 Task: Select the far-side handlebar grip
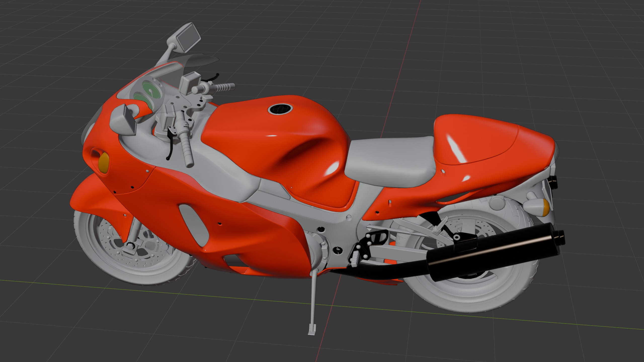225,87
